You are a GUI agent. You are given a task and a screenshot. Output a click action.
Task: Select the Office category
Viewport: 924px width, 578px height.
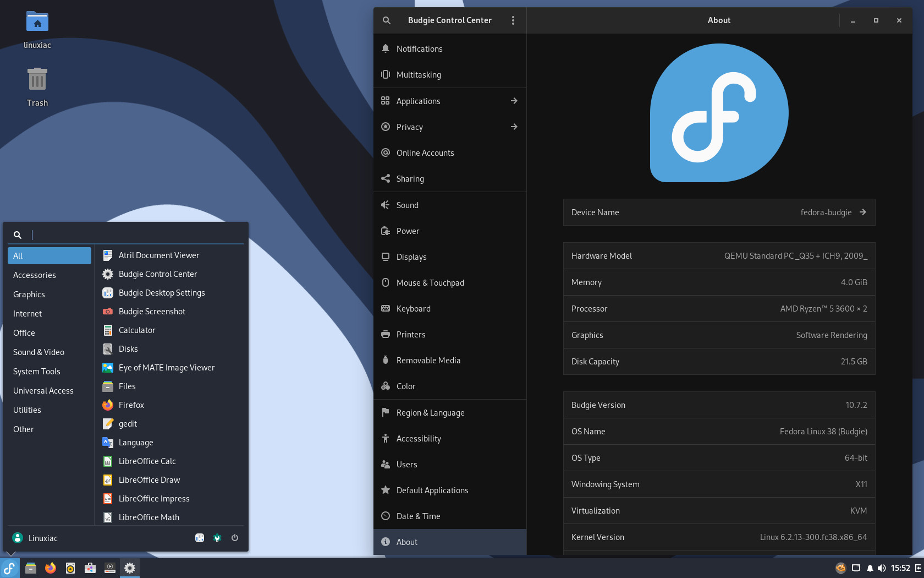coord(50,333)
